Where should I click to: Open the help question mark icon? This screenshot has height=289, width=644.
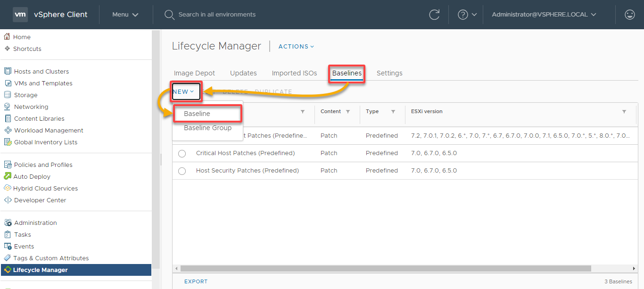point(463,15)
